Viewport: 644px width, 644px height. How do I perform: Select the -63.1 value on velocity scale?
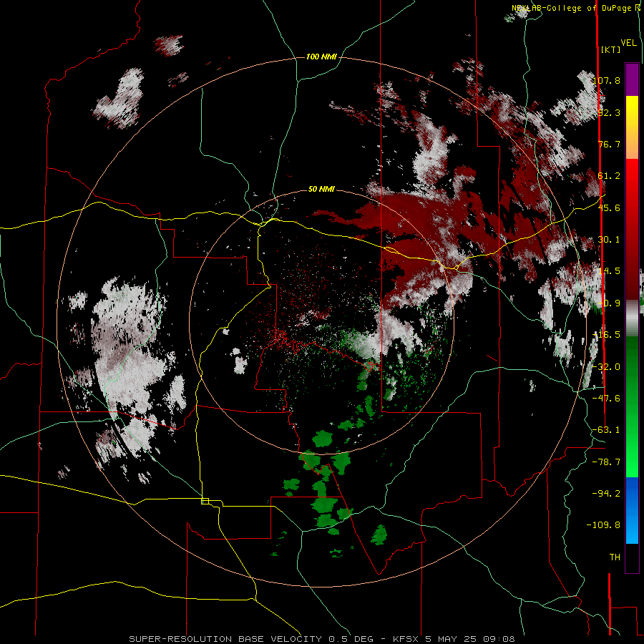607,430
